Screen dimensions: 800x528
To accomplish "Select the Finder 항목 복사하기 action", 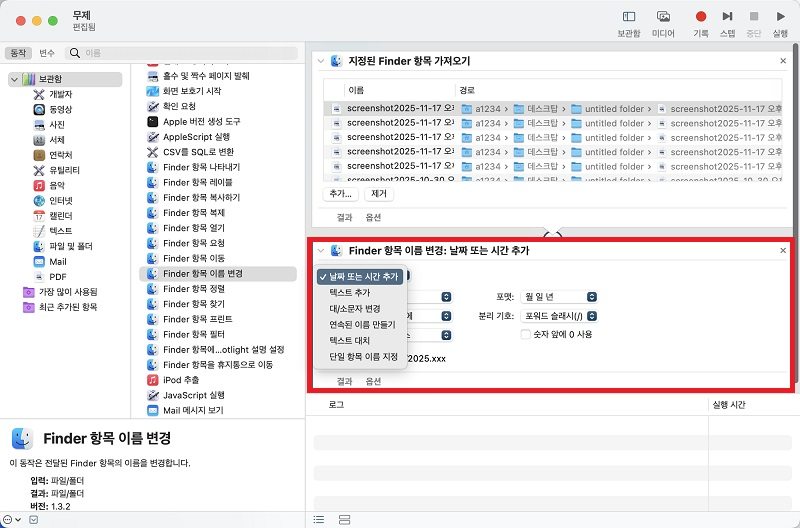I will (194, 197).
